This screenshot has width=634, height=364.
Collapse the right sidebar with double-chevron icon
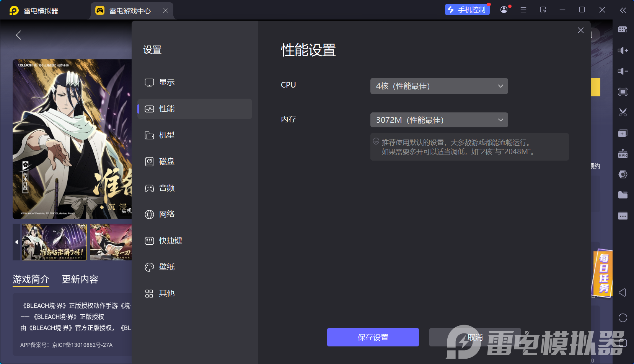coord(623,10)
